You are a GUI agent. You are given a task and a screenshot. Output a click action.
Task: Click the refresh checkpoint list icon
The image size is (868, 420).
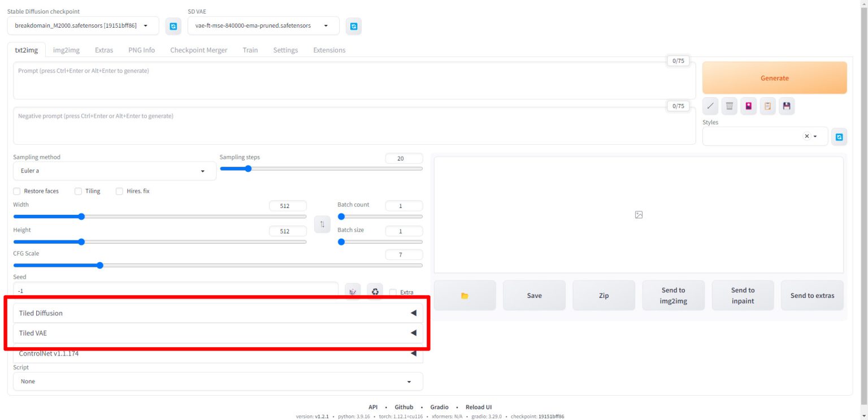point(173,26)
